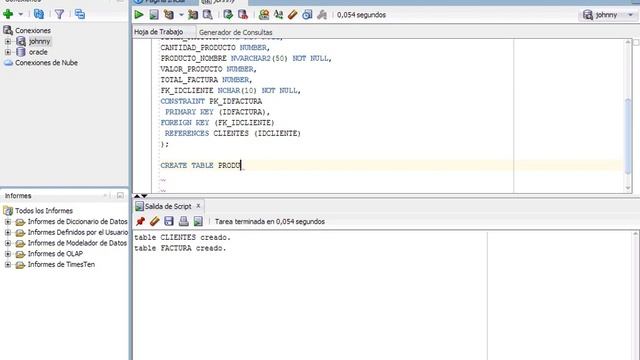Run the SQL statement with green play icon
This screenshot has width=640, height=360.
pos(139,15)
